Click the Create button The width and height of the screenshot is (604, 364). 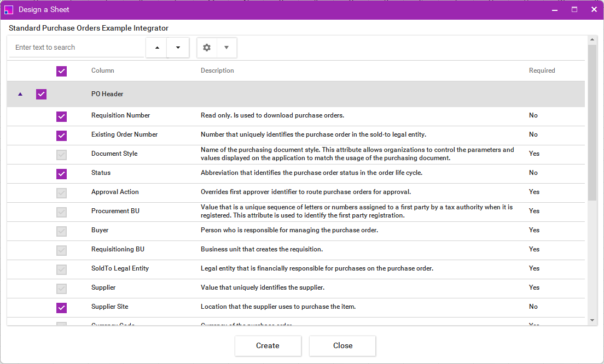[x=268, y=346]
